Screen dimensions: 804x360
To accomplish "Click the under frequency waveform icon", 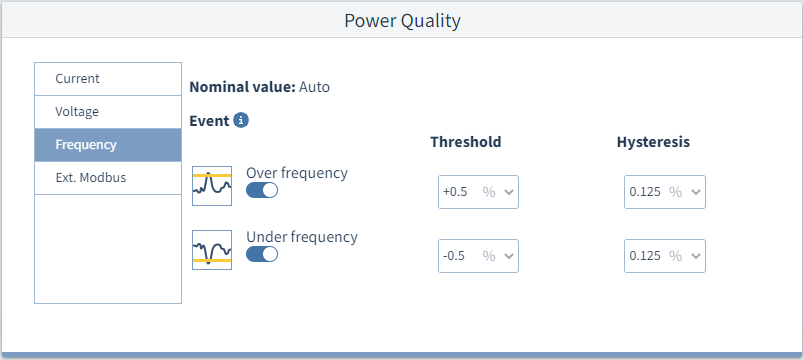I will (x=212, y=250).
